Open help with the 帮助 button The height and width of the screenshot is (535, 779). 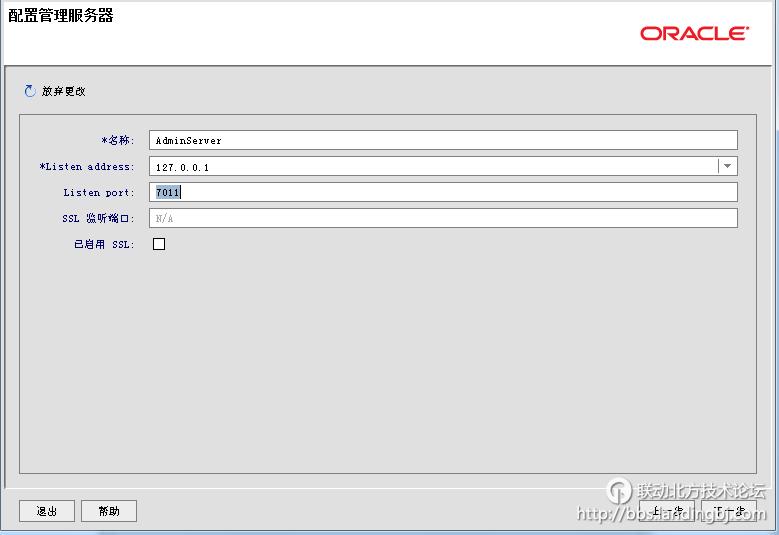pos(108,511)
